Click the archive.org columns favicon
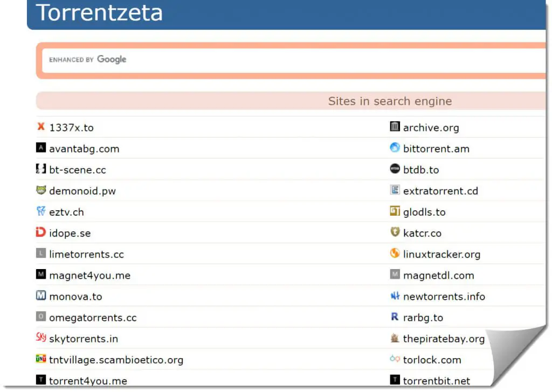The image size is (552, 392). click(x=395, y=127)
